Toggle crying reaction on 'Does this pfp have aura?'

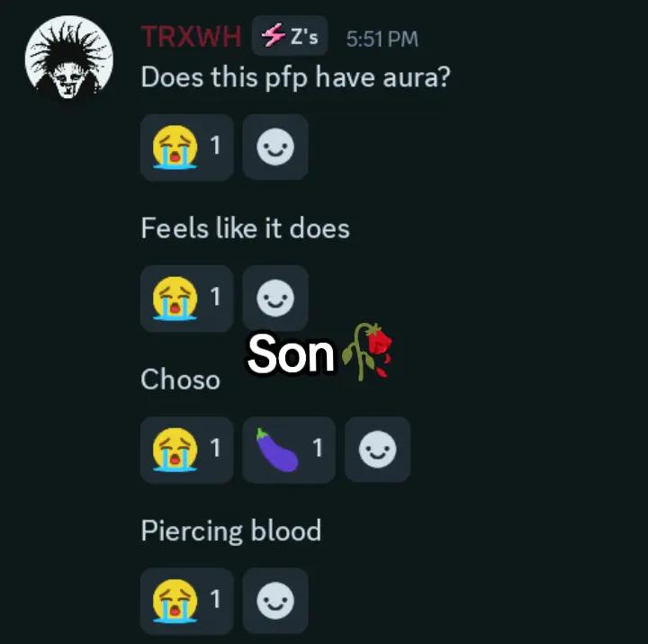tap(187, 148)
